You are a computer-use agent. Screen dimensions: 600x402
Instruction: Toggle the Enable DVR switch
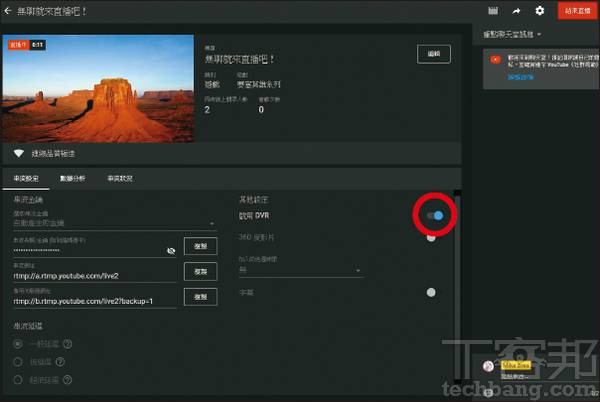[435, 216]
